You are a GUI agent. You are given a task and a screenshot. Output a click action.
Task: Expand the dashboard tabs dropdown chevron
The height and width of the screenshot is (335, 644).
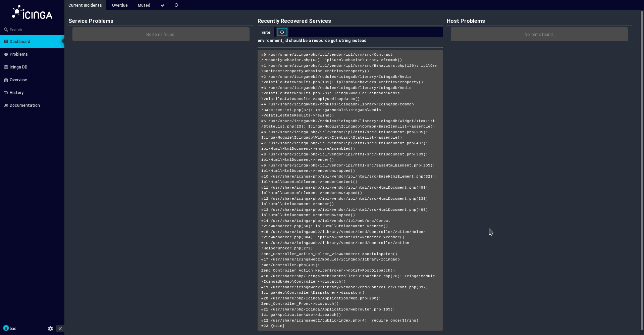pos(162,5)
